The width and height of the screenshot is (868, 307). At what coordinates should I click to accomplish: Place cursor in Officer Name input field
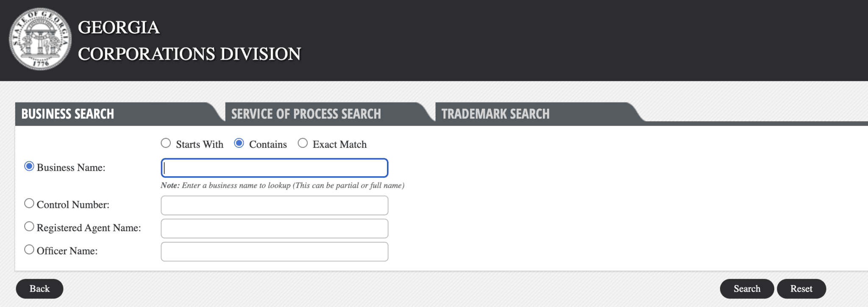point(274,252)
